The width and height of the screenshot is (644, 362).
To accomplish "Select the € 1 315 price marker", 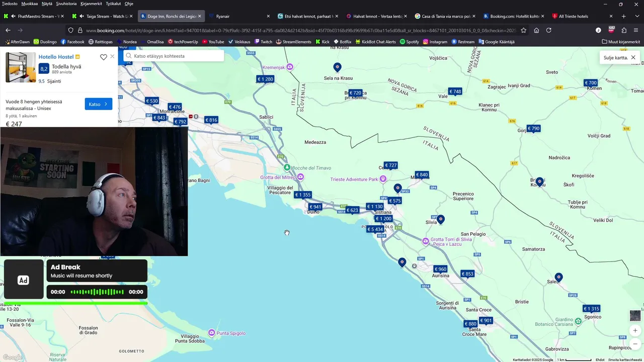I will 592,309.
